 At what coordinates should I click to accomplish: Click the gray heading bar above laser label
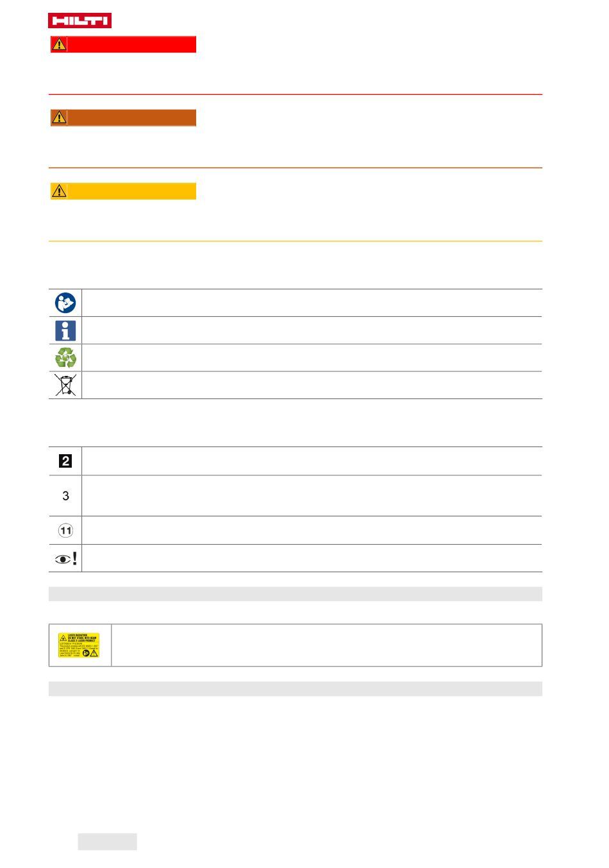point(296,594)
